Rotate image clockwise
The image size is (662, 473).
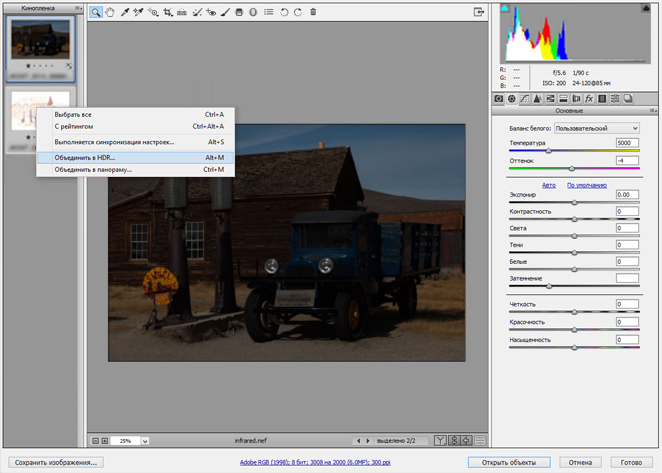coord(298,12)
